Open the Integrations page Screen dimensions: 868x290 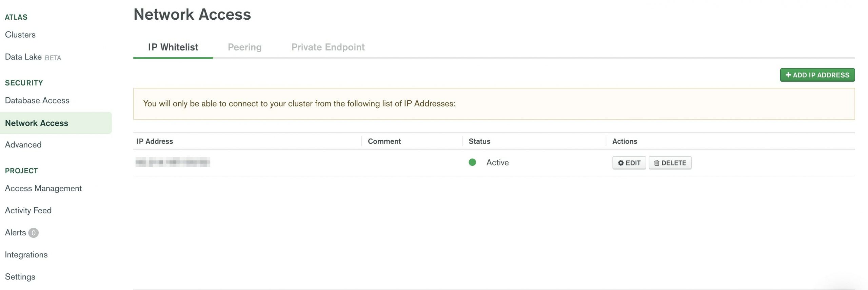pos(26,255)
